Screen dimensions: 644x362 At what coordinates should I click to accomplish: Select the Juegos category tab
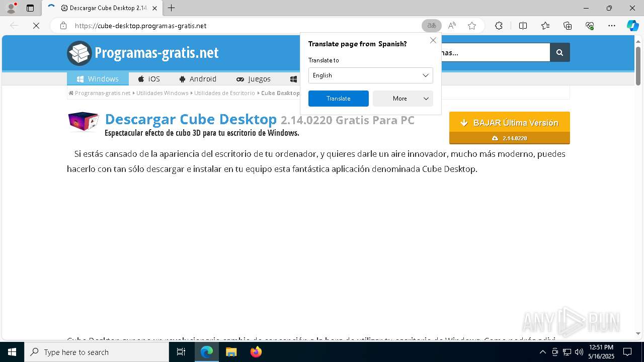click(x=254, y=79)
